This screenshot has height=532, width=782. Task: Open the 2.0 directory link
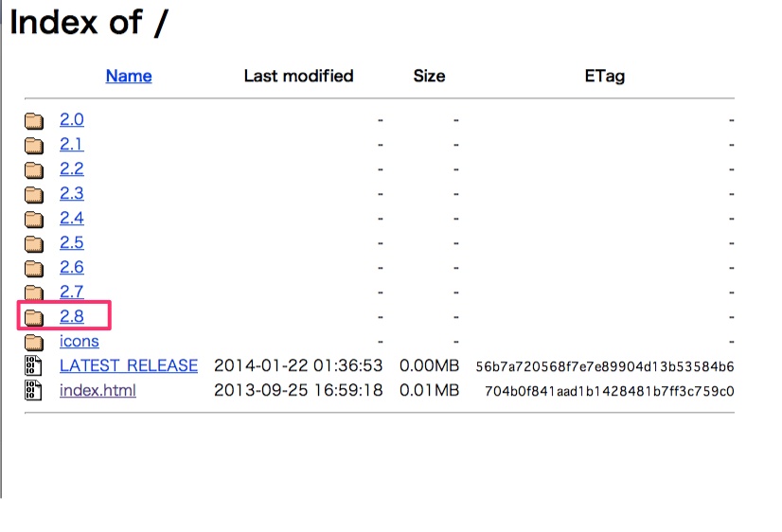click(72, 119)
